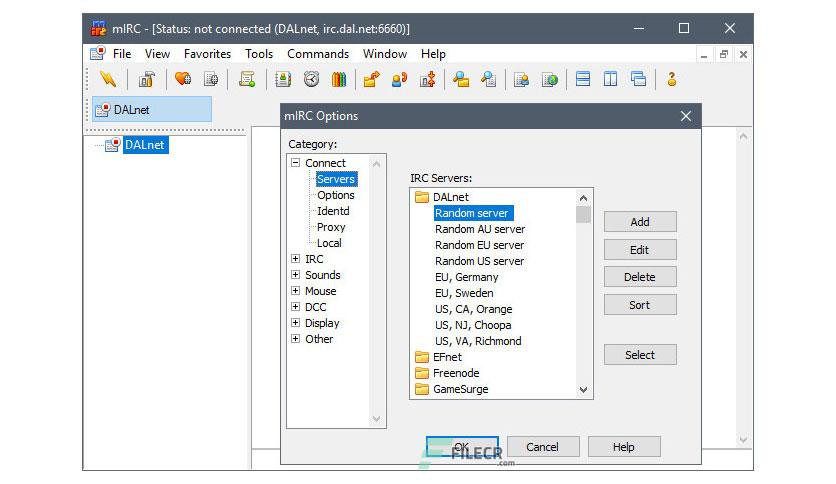
Task: Open the Commands menu
Action: [x=318, y=54]
